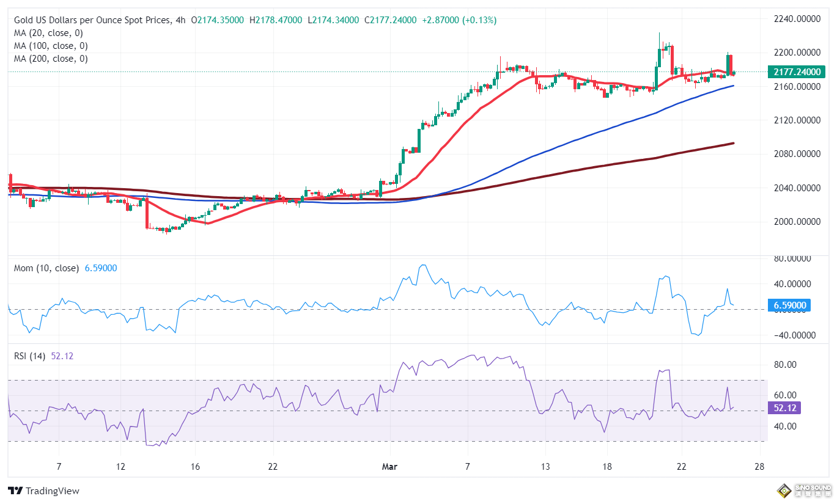Click the green 2177.24000 price tag
This screenshot has width=837, height=504.
(797, 71)
